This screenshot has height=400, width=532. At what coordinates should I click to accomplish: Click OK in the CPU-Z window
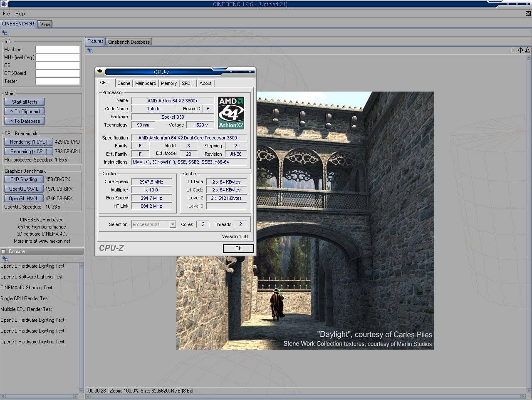coord(238,248)
